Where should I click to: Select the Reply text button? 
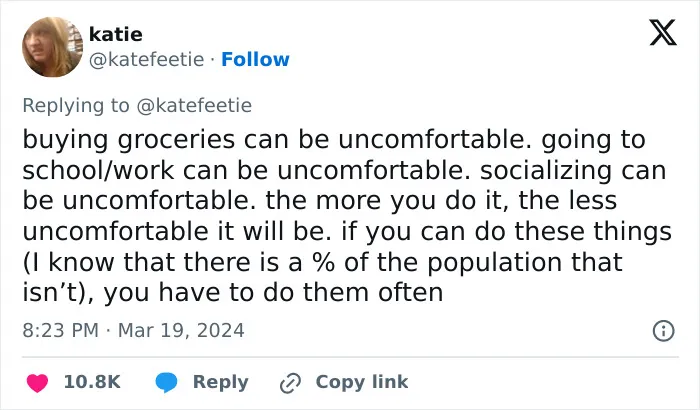[221, 382]
